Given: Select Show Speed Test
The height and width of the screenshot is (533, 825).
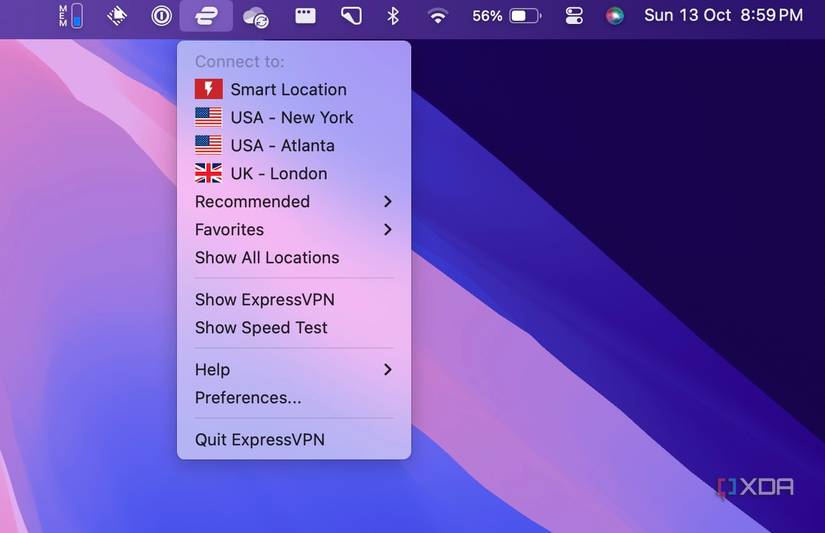Looking at the screenshot, I should coord(294,327).
